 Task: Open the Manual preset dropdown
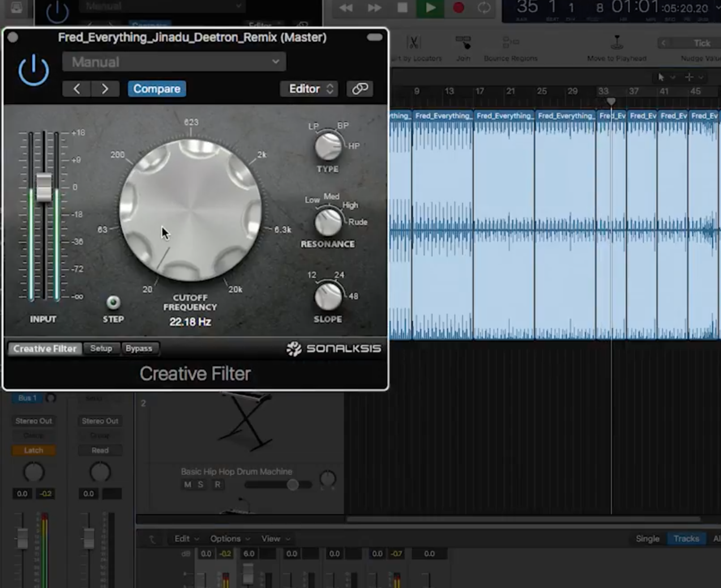pos(174,62)
